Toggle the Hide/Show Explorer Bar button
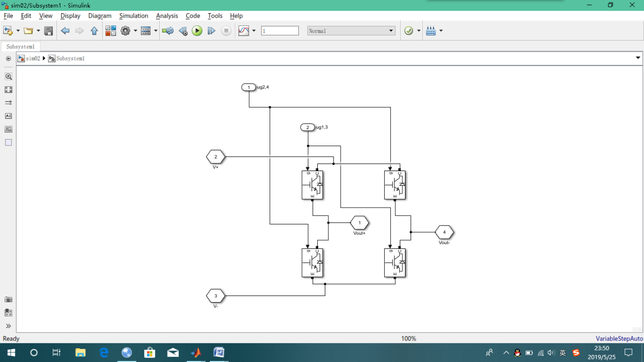Image resolution: width=644 pixels, height=362 pixels. [x=8, y=58]
